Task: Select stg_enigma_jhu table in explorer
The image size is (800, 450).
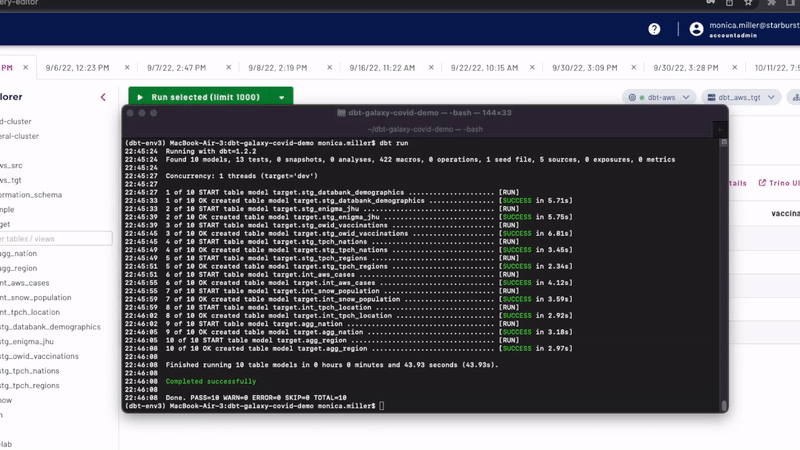Action: click(x=27, y=342)
